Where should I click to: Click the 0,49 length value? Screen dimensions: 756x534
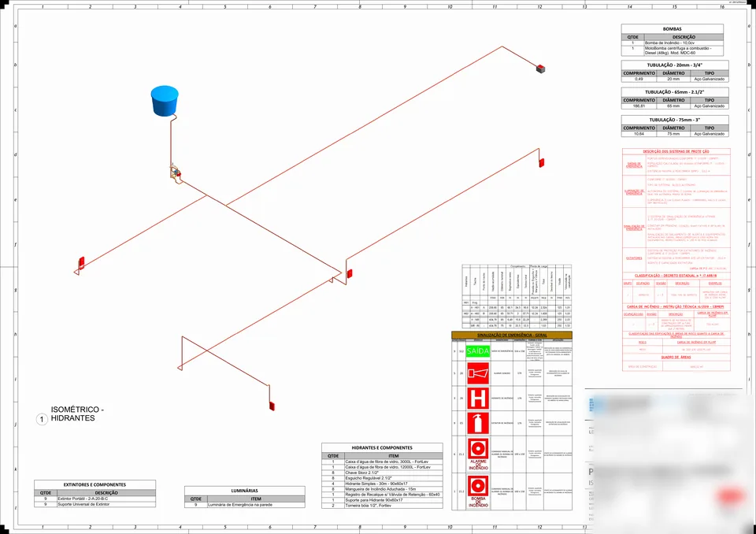(x=639, y=79)
